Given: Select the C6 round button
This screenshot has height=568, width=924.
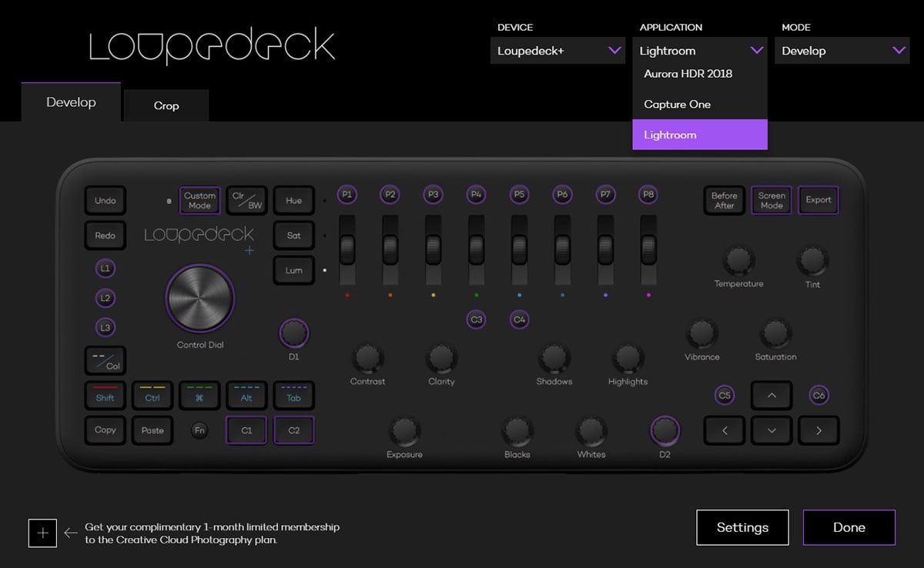Looking at the screenshot, I should coord(819,396).
